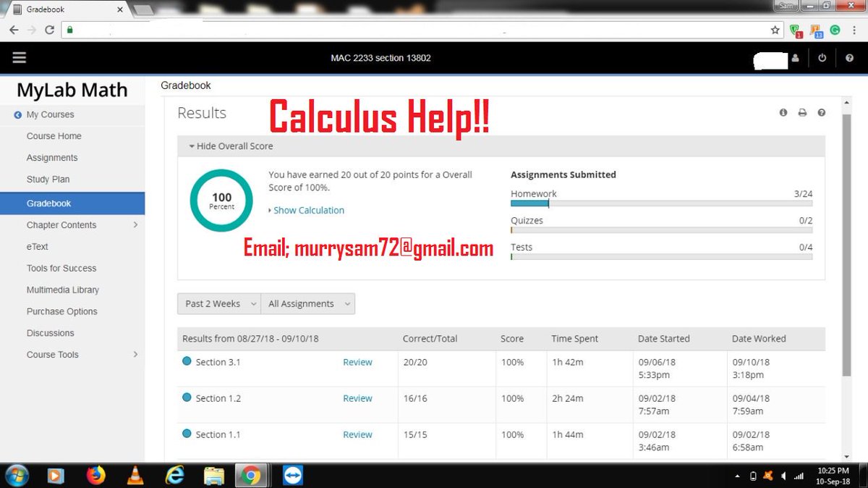Click the green padlock in the address bar

(70, 30)
